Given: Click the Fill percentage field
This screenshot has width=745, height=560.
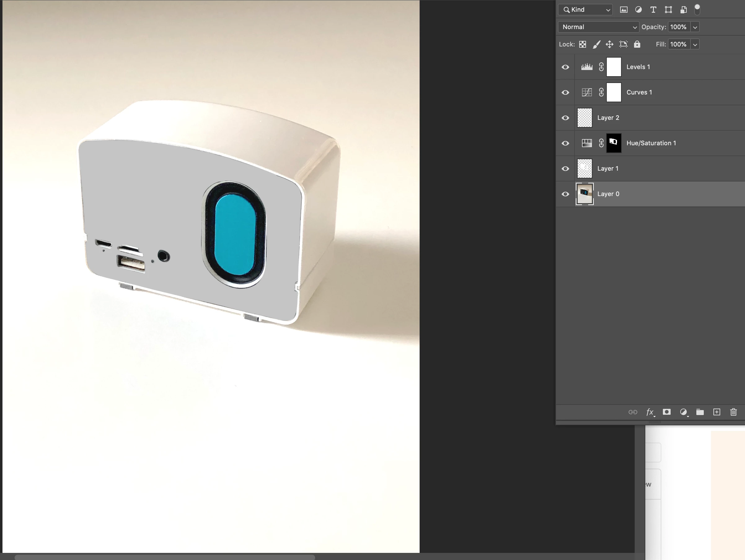Looking at the screenshot, I should point(678,44).
